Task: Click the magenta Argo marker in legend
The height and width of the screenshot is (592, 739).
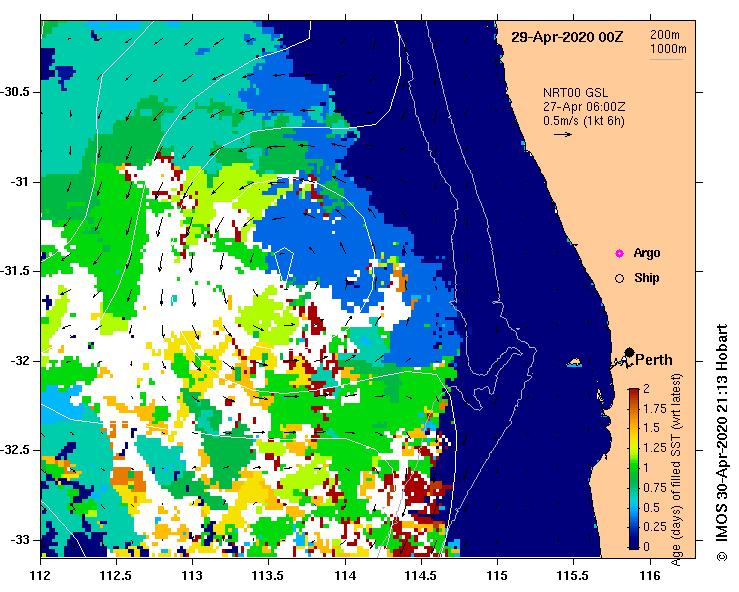Action: tap(619, 254)
